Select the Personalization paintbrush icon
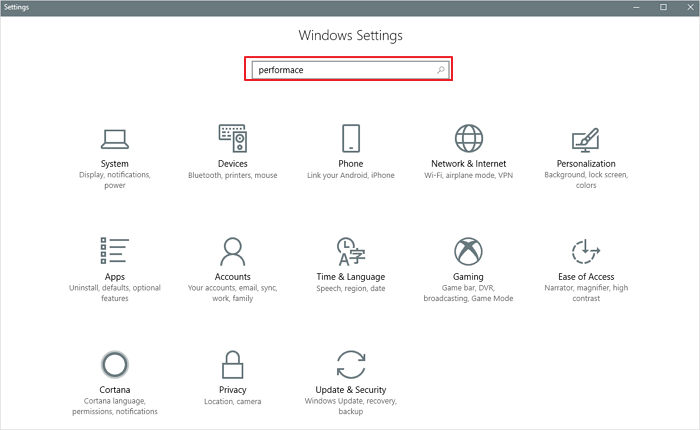 click(x=586, y=138)
